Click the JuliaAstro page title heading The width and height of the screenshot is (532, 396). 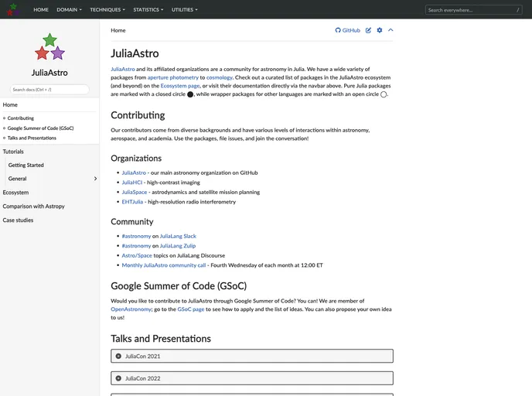[135, 53]
